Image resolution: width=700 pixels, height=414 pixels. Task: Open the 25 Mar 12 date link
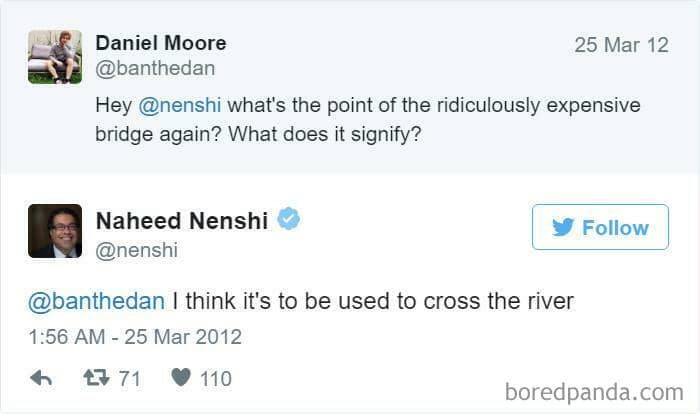(x=621, y=45)
